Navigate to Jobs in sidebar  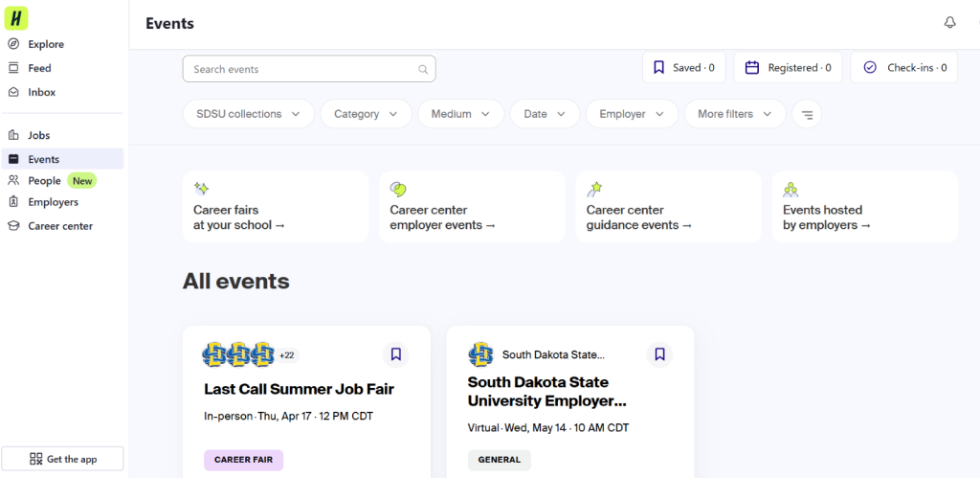pyautogui.click(x=38, y=135)
